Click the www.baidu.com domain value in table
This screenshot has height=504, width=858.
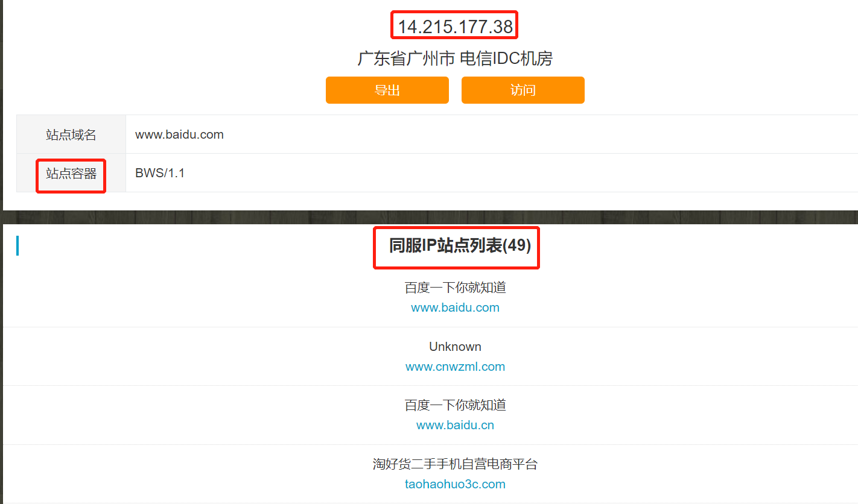click(179, 134)
